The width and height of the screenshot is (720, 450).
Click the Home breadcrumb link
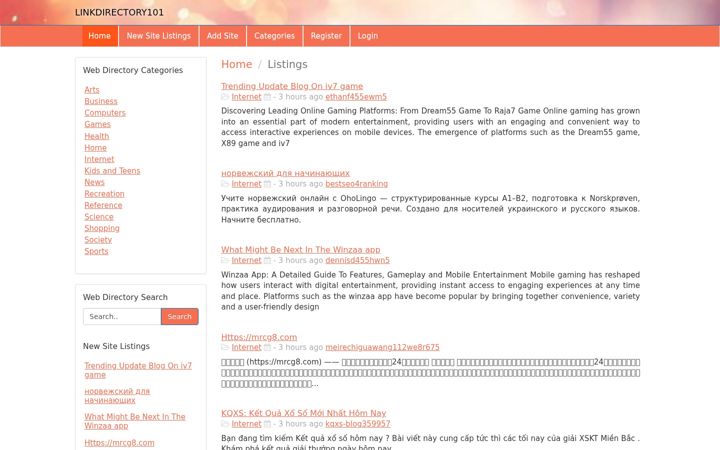tap(236, 64)
